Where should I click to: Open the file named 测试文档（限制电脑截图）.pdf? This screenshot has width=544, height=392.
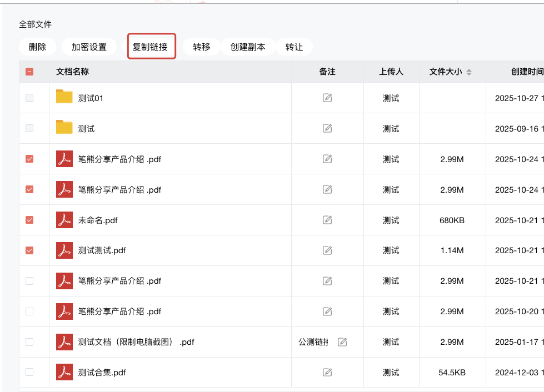click(x=136, y=342)
